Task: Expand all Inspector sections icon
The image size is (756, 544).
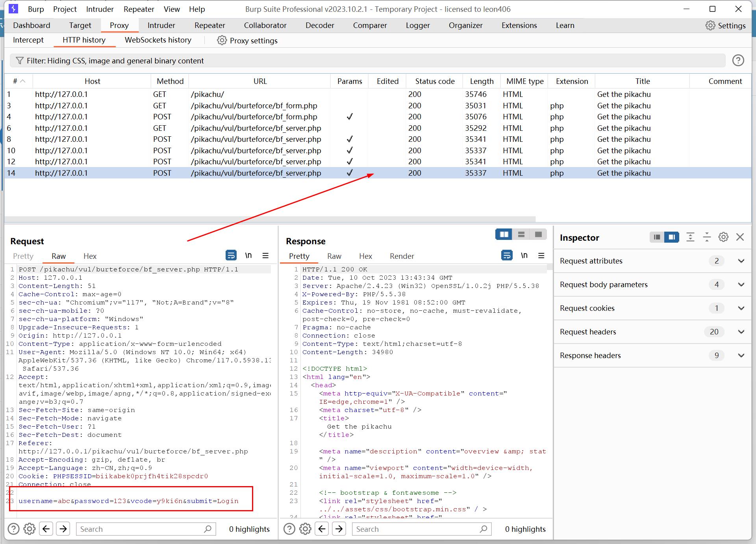Action: pyautogui.click(x=690, y=237)
